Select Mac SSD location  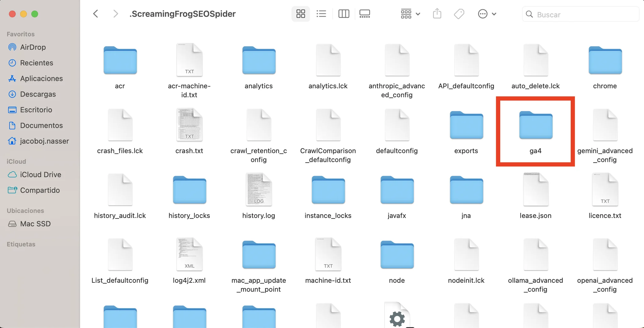35,224
